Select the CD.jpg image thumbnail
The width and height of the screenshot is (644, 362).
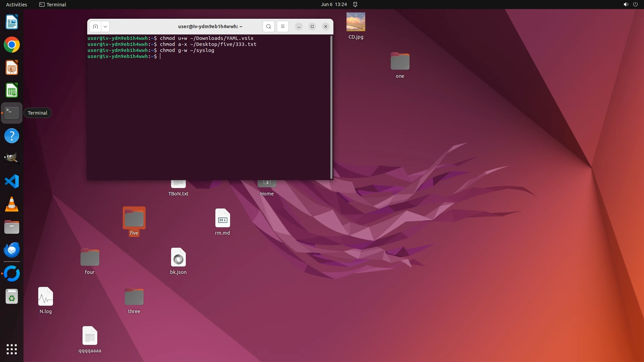click(x=356, y=22)
